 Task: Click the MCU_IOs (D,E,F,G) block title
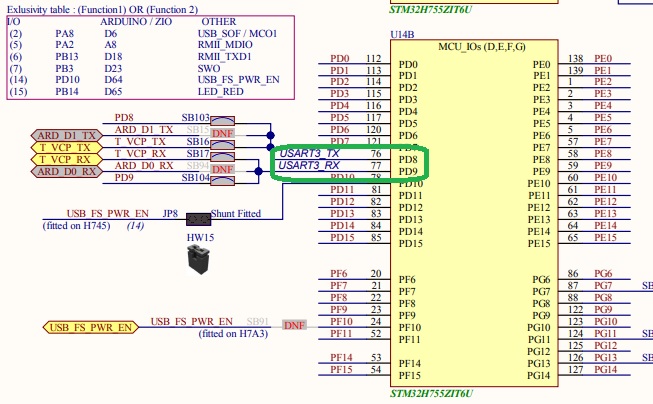click(x=482, y=47)
